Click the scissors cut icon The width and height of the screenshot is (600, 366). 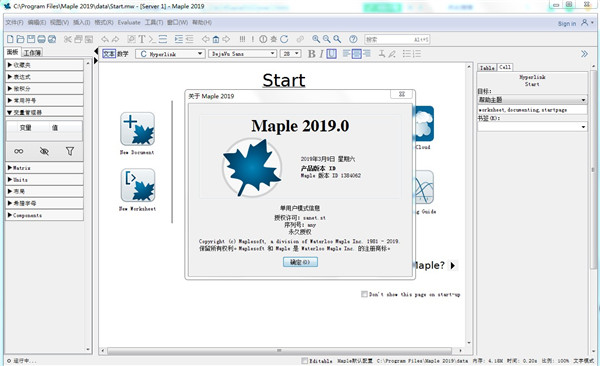68,39
